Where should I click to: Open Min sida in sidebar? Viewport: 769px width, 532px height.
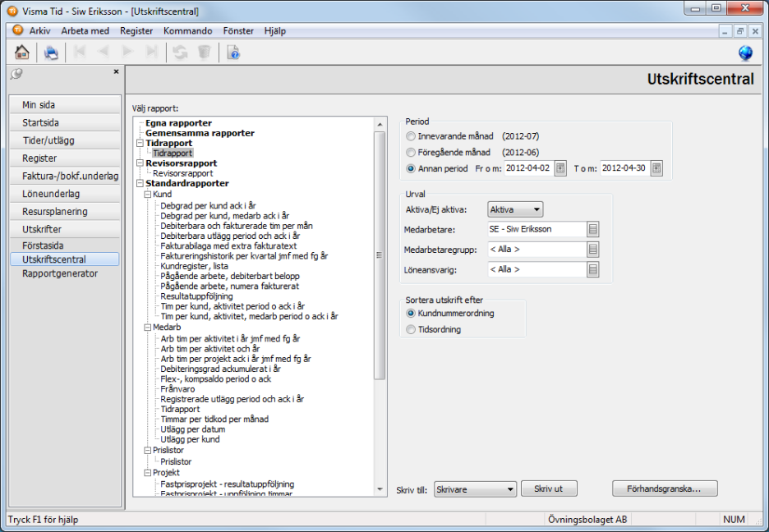click(x=65, y=105)
